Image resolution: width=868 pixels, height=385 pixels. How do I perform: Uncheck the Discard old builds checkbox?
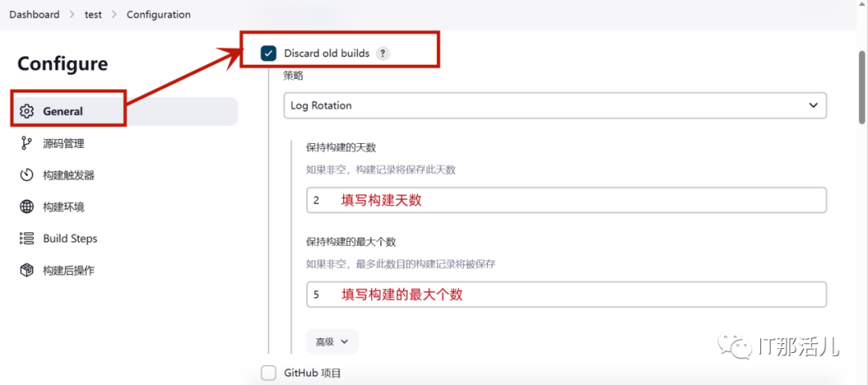point(268,54)
